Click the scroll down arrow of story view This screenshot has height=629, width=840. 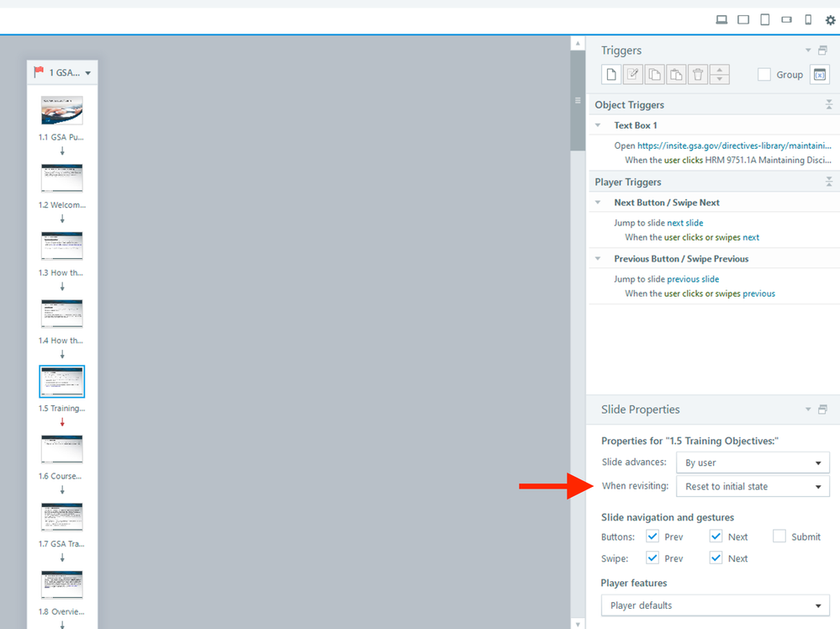coord(578,624)
